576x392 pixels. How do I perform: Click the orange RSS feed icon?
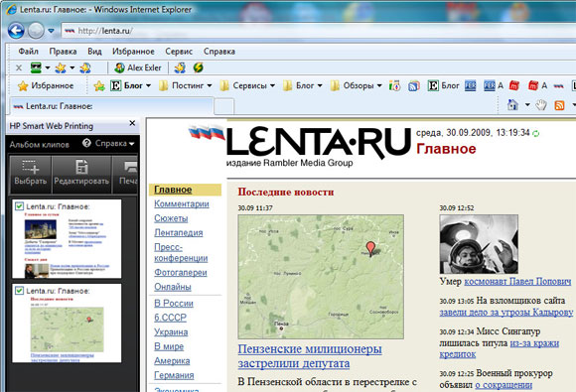pyautogui.click(x=559, y=106)
